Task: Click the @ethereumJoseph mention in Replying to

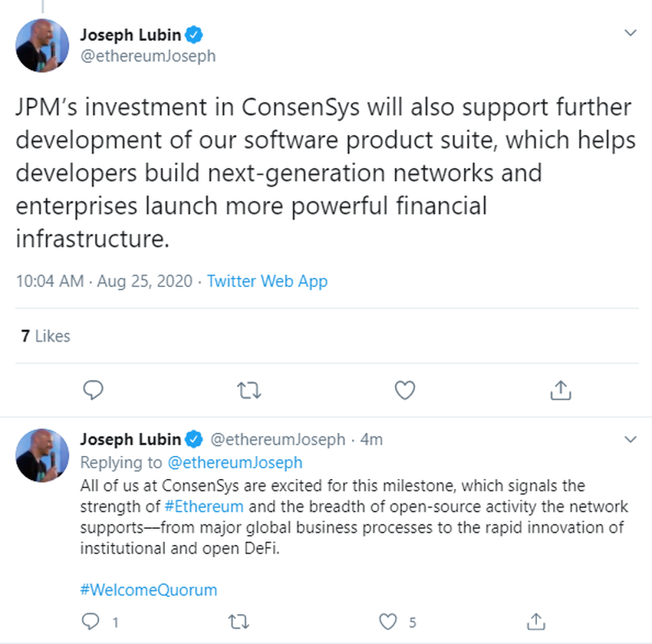Action: click(235, 463)
